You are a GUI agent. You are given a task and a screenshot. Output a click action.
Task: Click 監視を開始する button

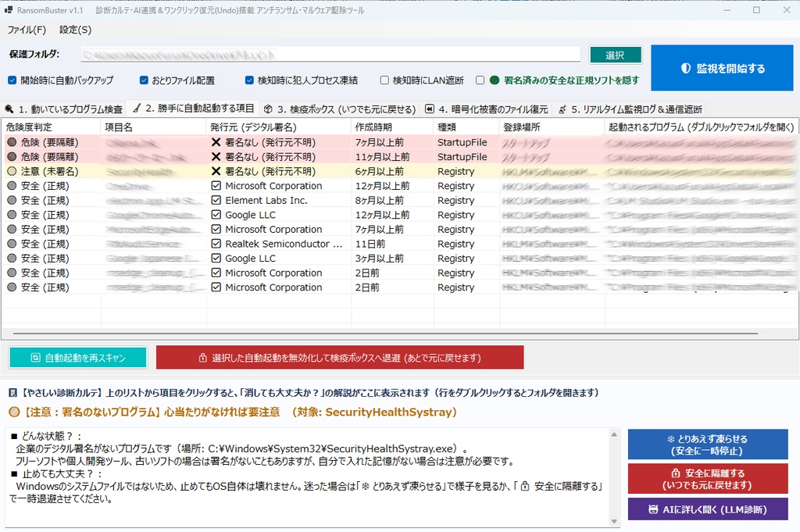tap(722, 68)
